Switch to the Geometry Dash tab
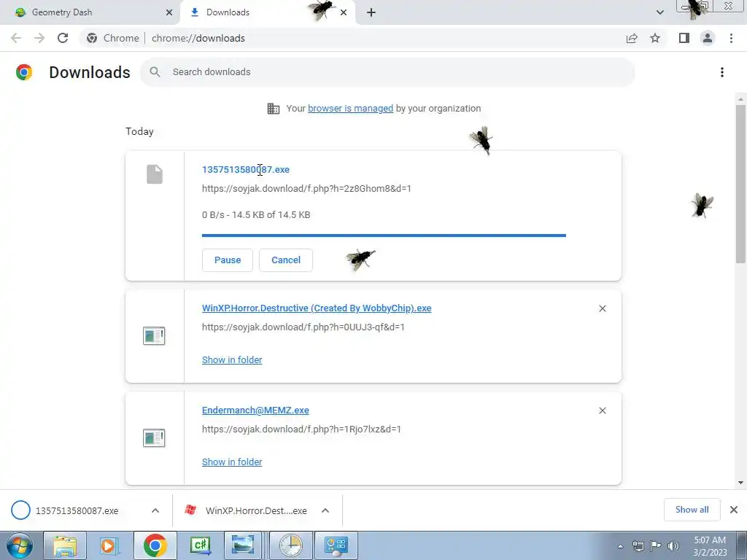The height and width of the screenshot is (560, 747). click(90, 12)
